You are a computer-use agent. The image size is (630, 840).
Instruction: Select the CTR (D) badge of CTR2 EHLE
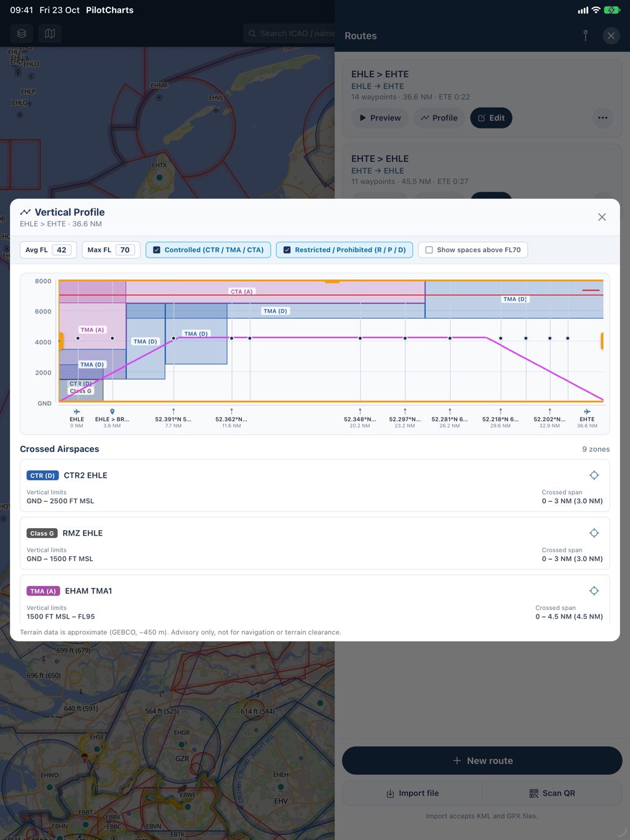[x=42, y=475]
